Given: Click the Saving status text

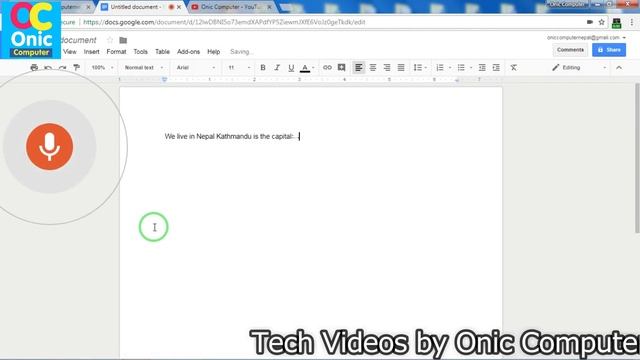Looking at the screenshot, I should point(242,52).
